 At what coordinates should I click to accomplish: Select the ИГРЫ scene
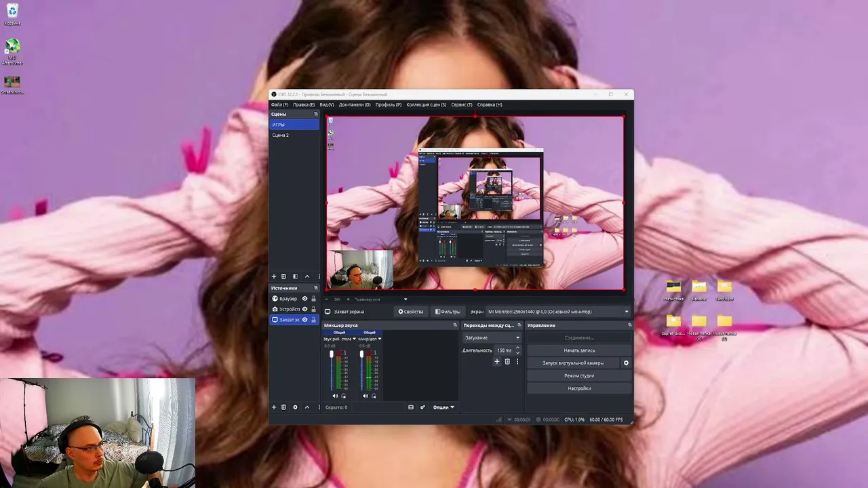(294, 125)
